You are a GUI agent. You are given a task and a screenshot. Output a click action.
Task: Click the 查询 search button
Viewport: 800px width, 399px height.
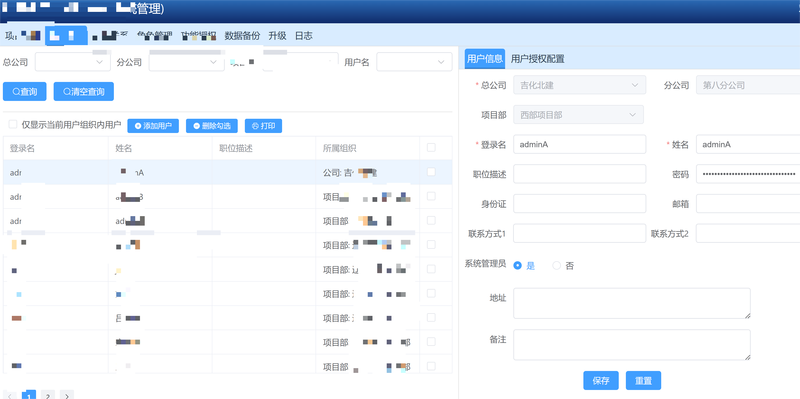pyautogui.click(x=24, y=91)
